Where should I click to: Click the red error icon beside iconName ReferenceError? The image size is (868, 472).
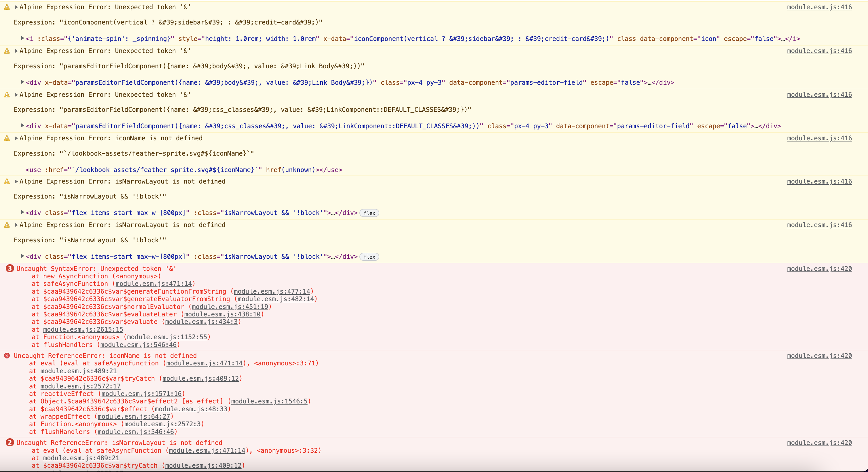tap(8, 356)
